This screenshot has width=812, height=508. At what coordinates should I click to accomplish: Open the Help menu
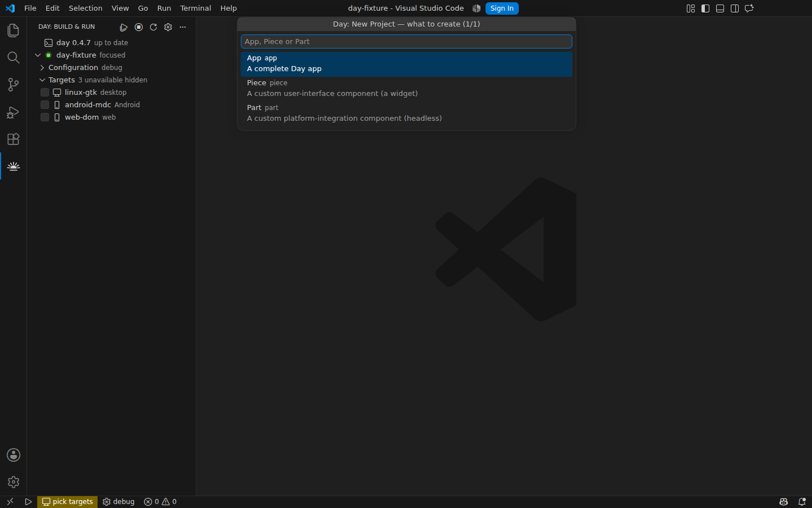(x=228, y=8)
